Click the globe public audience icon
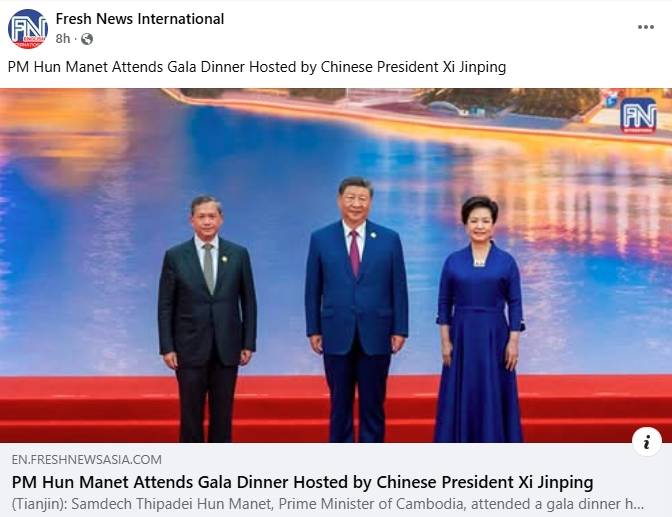The width and height of the screenshot is (672, 517). pos(87,39)
